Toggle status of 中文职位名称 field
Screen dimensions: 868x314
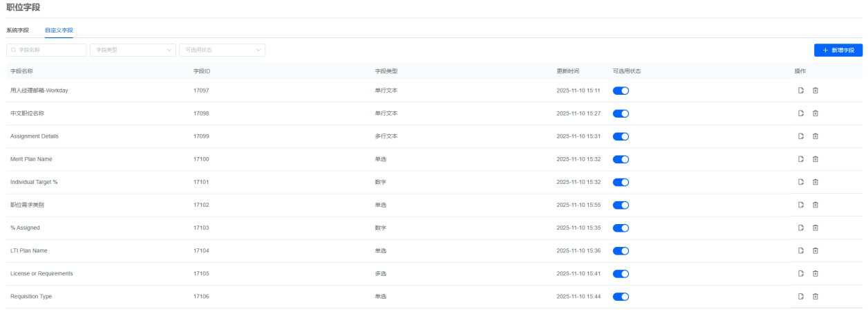621,113
